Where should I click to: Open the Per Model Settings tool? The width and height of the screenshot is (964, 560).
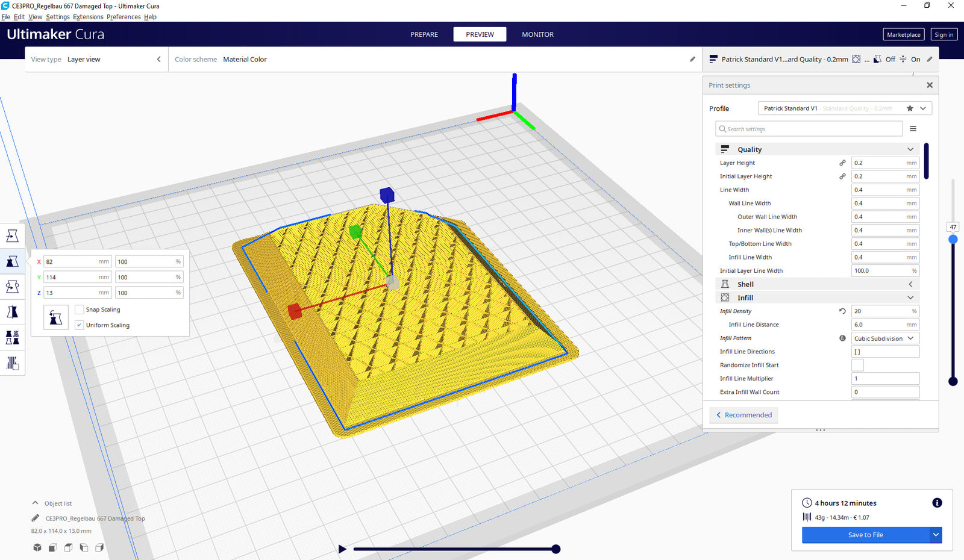pos(12,337)
